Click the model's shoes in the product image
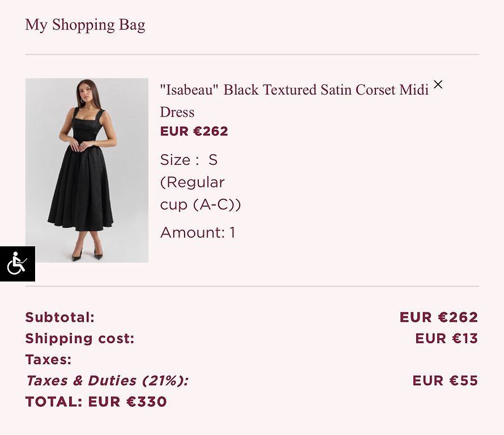Screen dimensions: 504x435 click(87, 254)
